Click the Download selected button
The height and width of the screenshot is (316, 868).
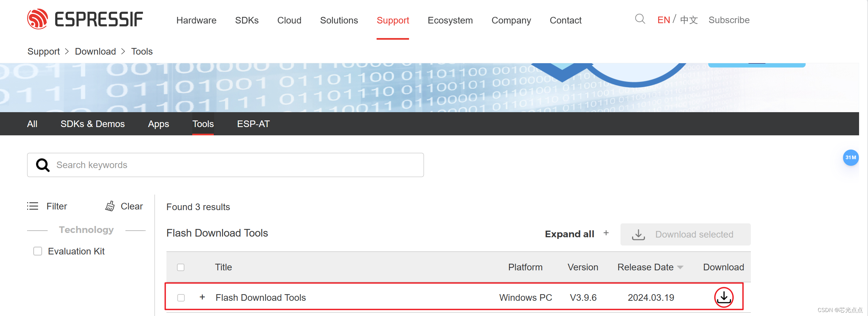[x=685, y=235]
